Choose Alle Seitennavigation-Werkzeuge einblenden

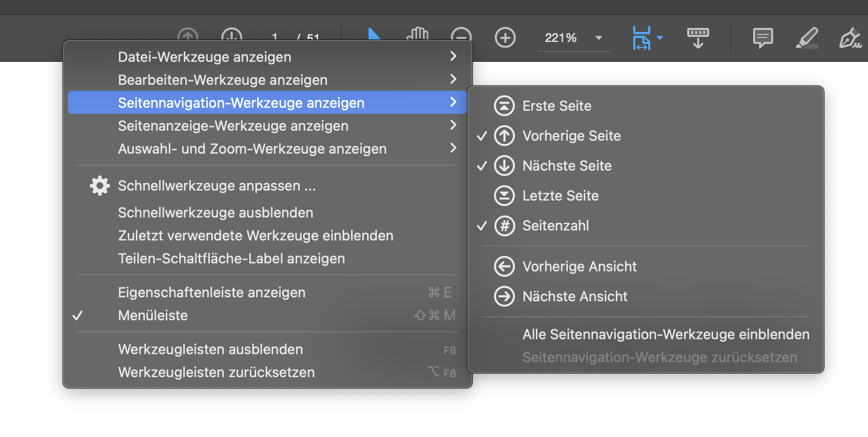(645, 334)
